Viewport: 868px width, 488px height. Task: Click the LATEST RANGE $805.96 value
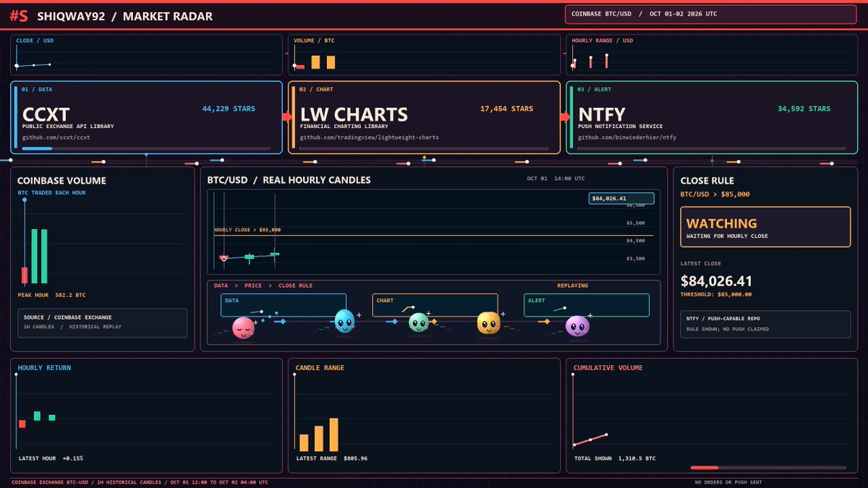[x=332, y=458]
